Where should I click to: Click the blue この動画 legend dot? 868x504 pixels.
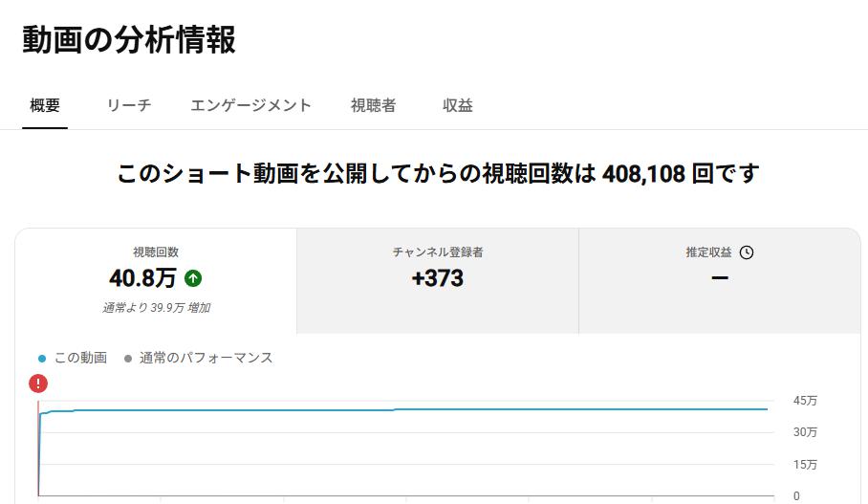click(41, 359)
